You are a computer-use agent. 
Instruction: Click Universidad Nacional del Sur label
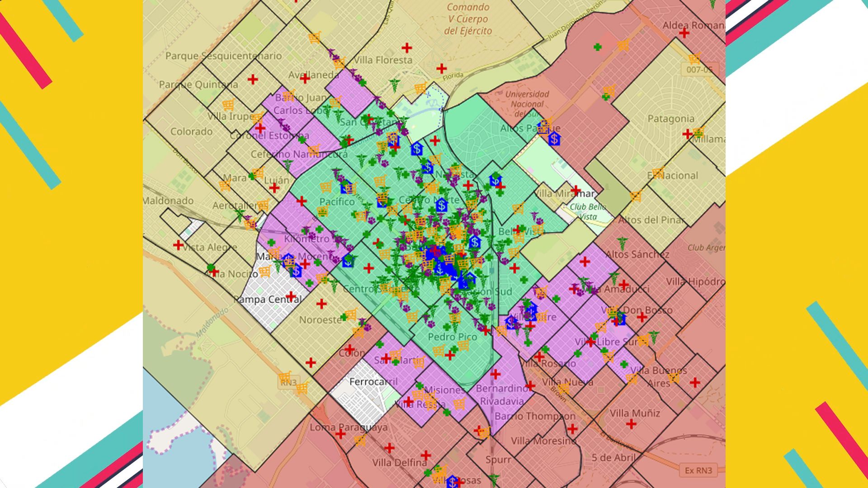pos(527,104)
